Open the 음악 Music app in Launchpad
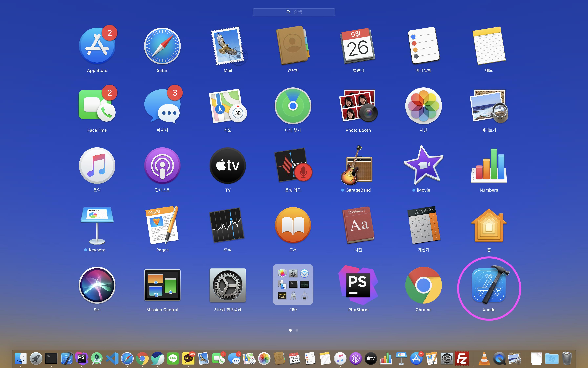This screenshot has width=588, height=368. [97, 165]
